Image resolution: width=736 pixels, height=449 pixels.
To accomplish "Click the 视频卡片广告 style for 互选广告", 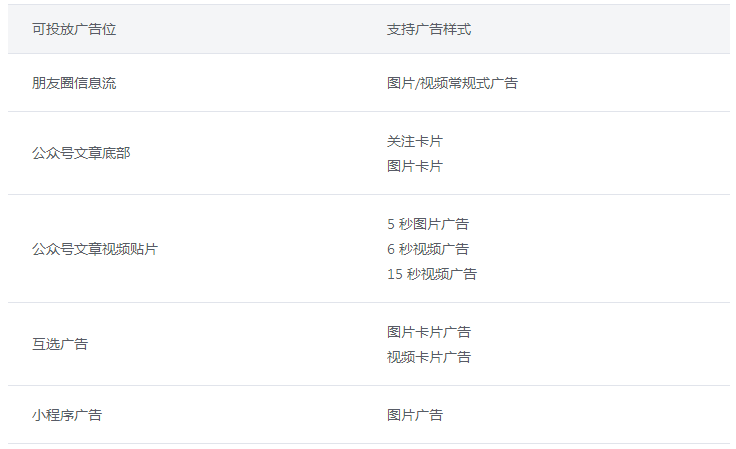I will point(429,357).
